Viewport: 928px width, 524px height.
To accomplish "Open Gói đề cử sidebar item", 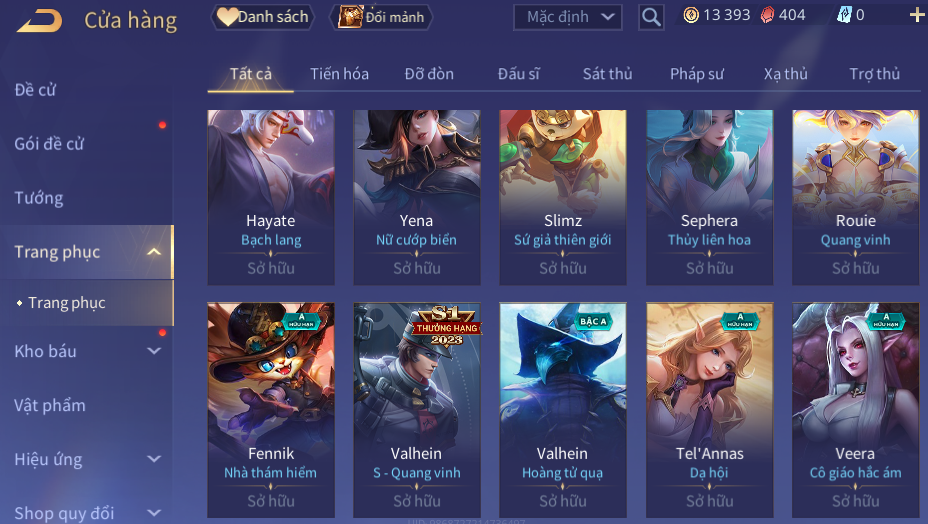I will pos(49,144).
